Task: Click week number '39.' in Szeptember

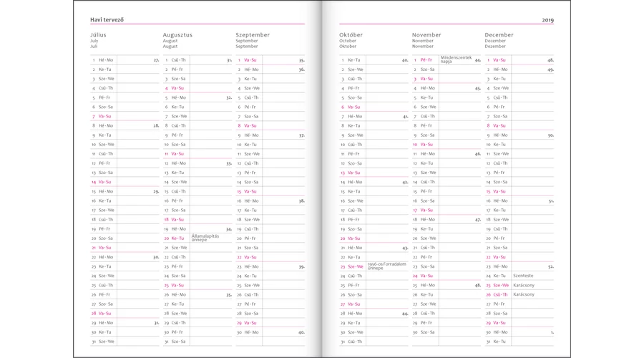Action: [x=301, y=267]
